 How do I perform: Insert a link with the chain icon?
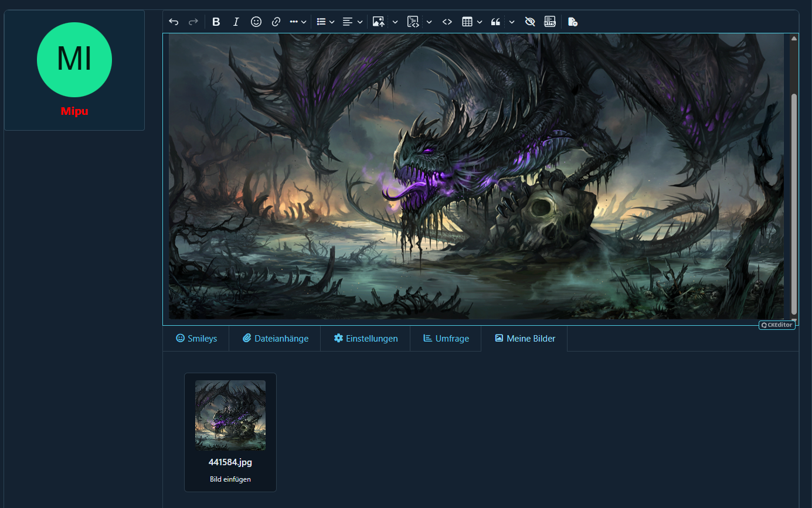(276, 22)
